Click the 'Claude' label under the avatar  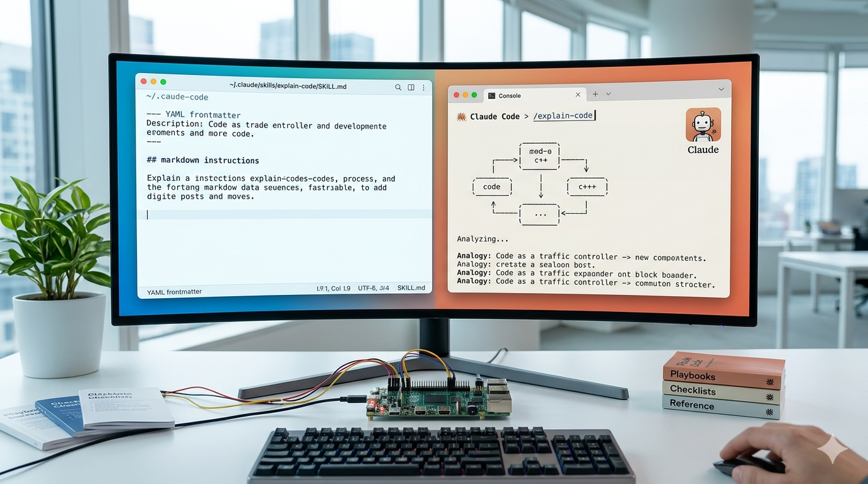point(703,150)
